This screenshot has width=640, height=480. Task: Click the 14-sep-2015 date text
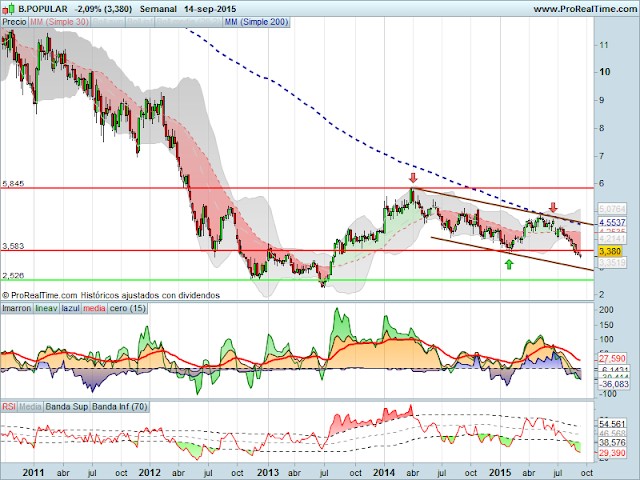[x=210, y=9]
